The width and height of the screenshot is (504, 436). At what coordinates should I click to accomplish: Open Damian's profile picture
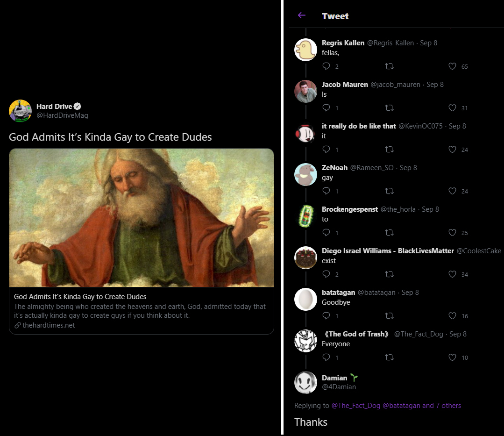306,382
